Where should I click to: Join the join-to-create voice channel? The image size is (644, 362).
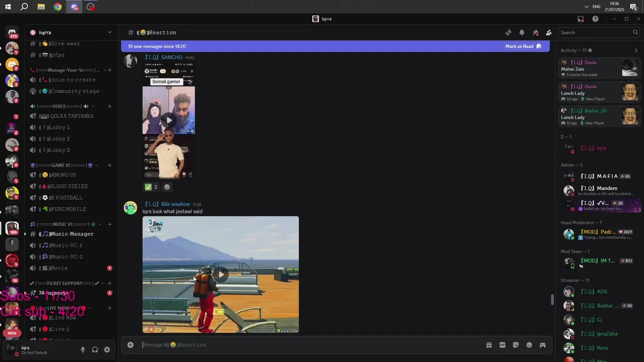click(71, 80)
